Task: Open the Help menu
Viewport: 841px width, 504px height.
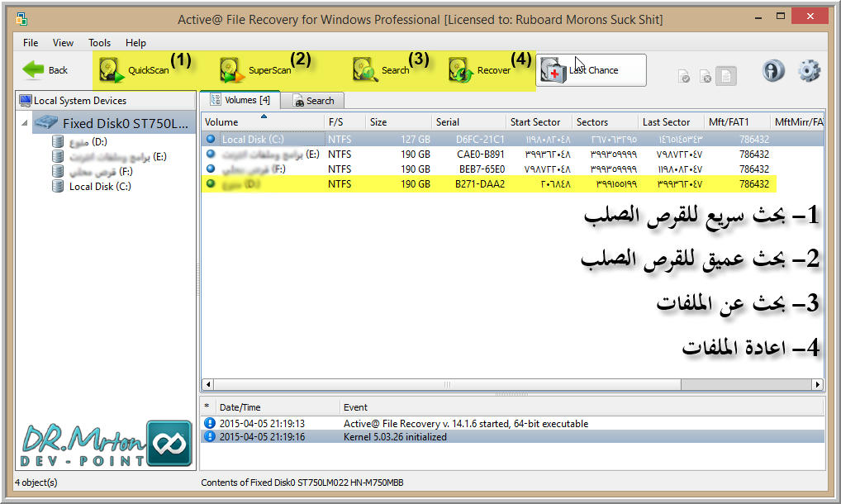Action: [x=135, y=43]
